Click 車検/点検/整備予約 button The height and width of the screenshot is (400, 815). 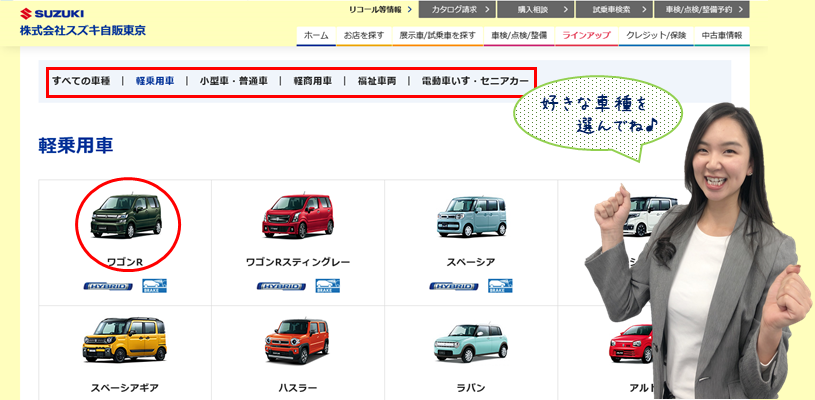coord(702,9)
